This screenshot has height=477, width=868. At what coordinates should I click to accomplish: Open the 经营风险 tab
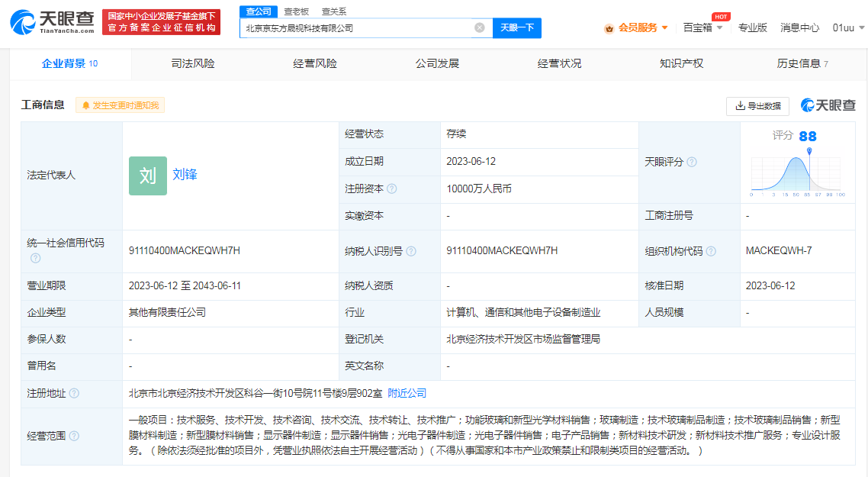click(x=315, y=63)
